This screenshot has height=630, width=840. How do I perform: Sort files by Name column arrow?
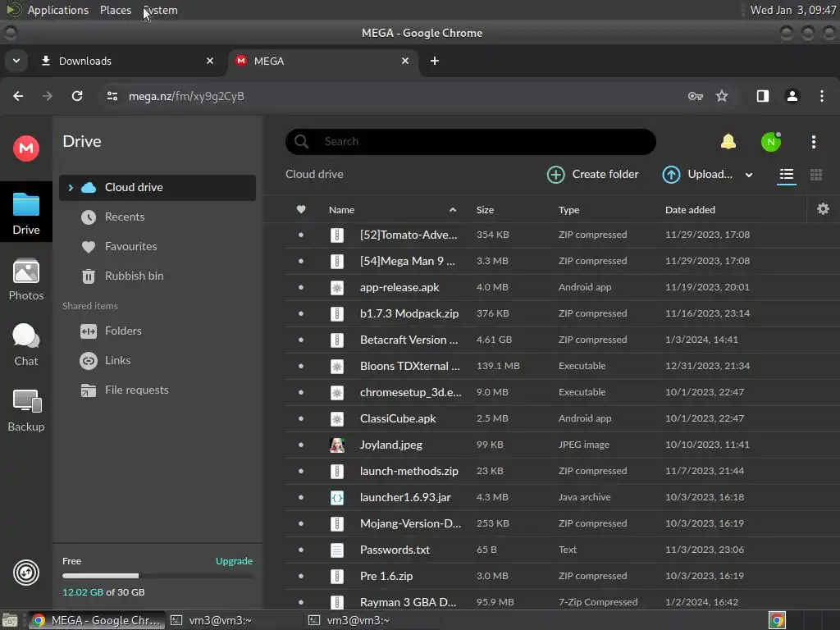tap(453, 209)
